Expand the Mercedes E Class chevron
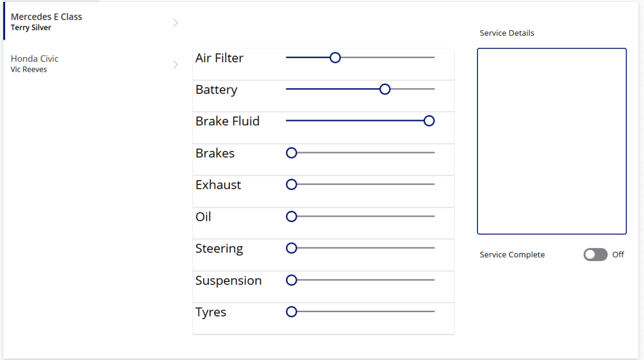644x360 pixels. click(x=175, y=23)
